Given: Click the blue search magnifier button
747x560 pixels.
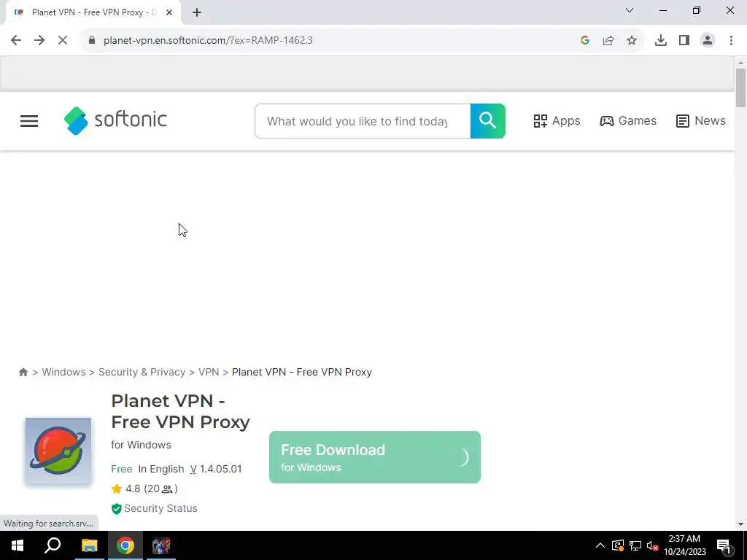Looking at the screenshot, I should pos(487,121).
